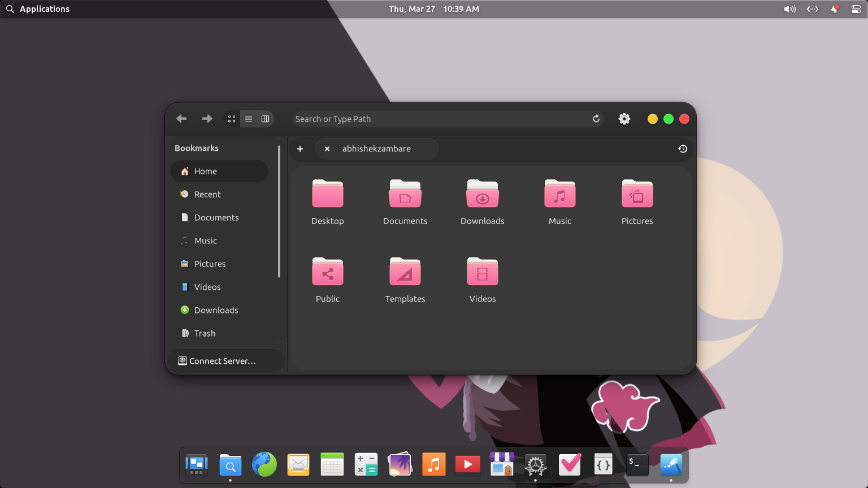Launch Mail from the dock
The image size is (868, 488).
[298, 465]
